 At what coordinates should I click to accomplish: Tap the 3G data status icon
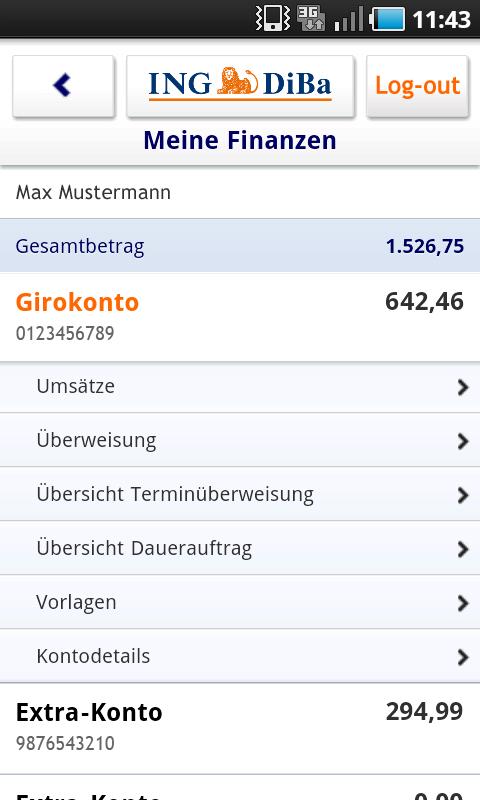pyautogui.click(x=311, y=19)
